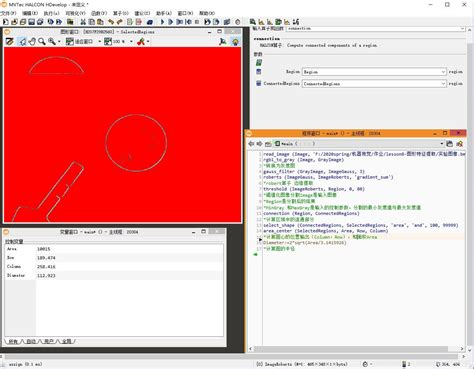
Task: Click the New Program icon in main toolbar
Action: point(5,22)
